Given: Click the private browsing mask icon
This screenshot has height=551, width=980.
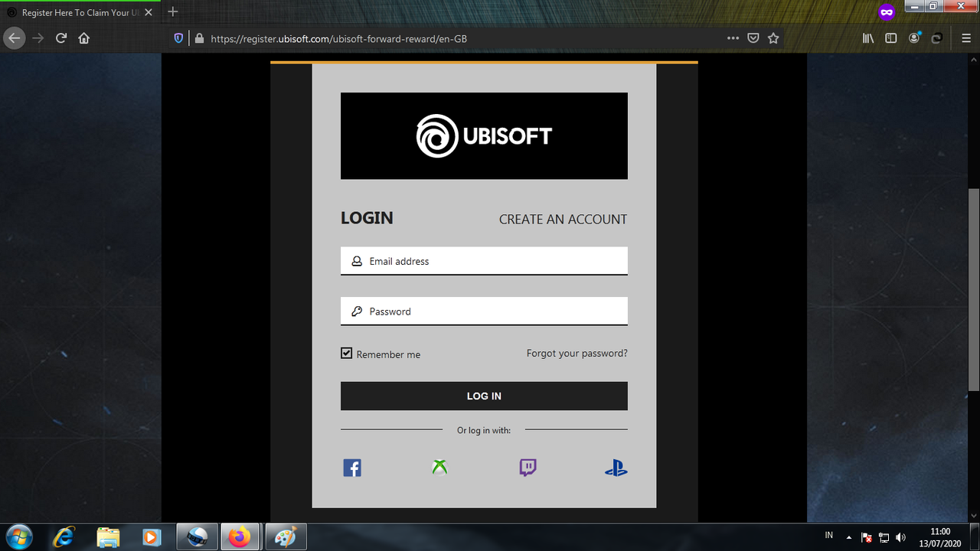Looking at the screenshot, I should coord(887,12).
